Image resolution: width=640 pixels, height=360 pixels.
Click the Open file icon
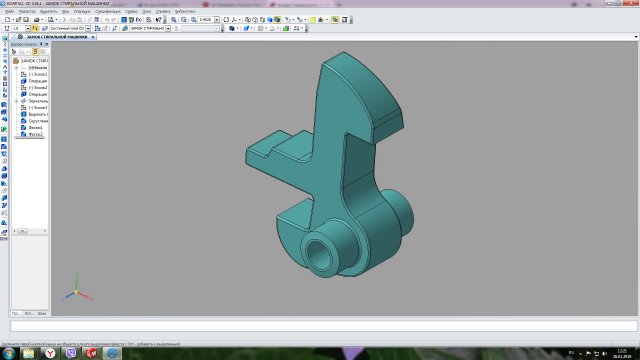[18, 20]
